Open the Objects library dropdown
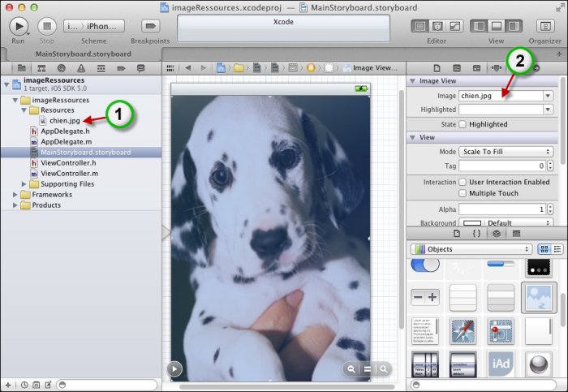Image resolution: width=568 pixels, height=392 pixels. [x=471, y=249]
